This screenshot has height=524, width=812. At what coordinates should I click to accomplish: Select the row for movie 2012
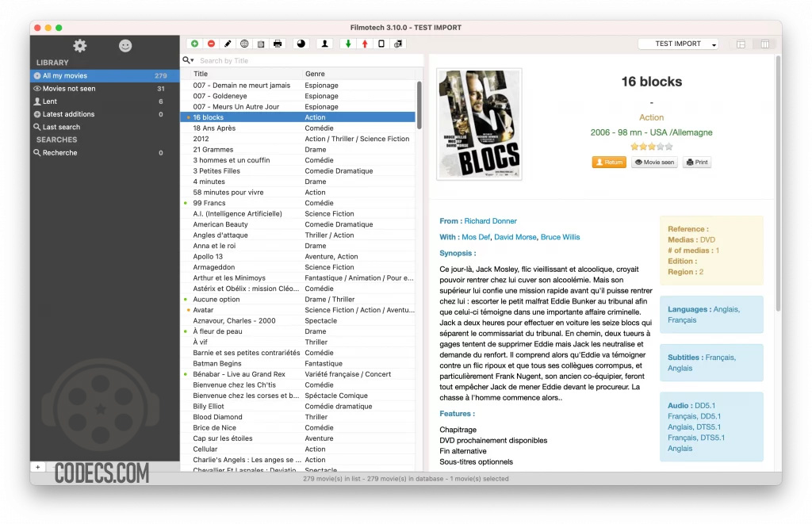(298, 139)
